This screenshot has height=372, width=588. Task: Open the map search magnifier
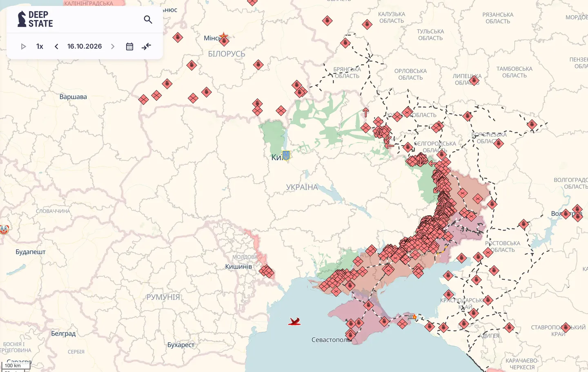coord(148,20)
